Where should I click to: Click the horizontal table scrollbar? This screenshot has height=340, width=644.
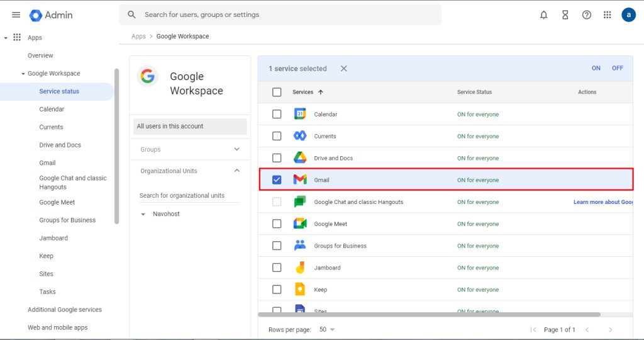click(x=429, y=315)
